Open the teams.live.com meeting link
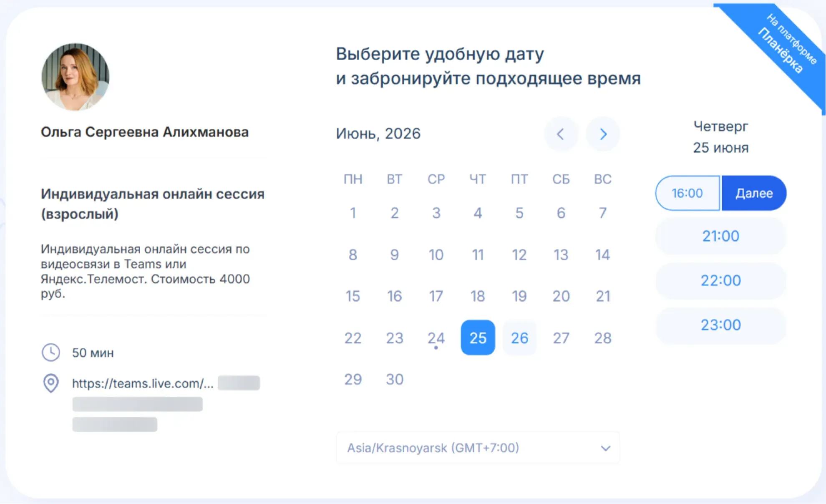Screen dimensions: 826x504 (143, 383)
